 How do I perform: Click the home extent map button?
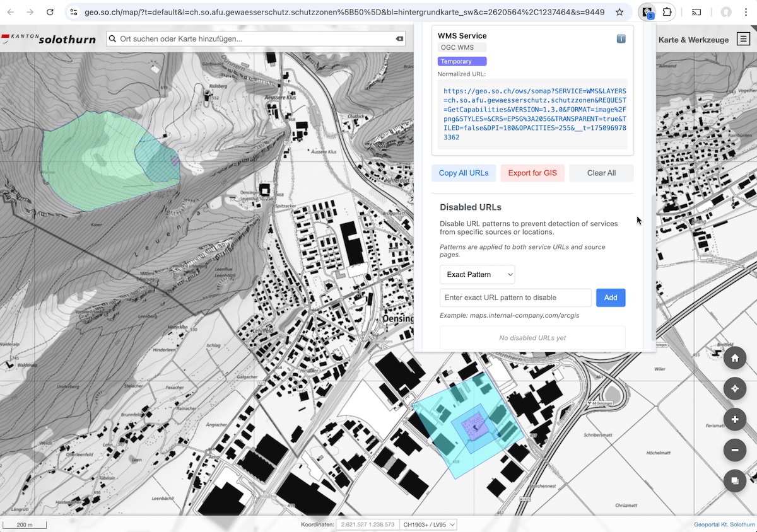(x=735, y=359)
